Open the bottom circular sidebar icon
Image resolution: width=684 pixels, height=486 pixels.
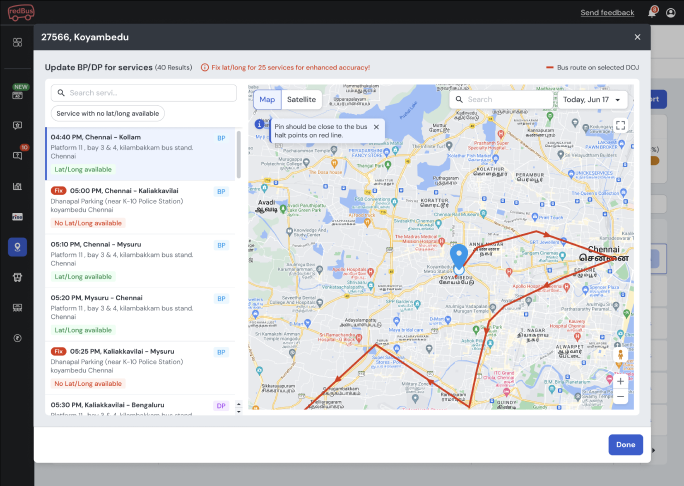(x=17, y=338)
